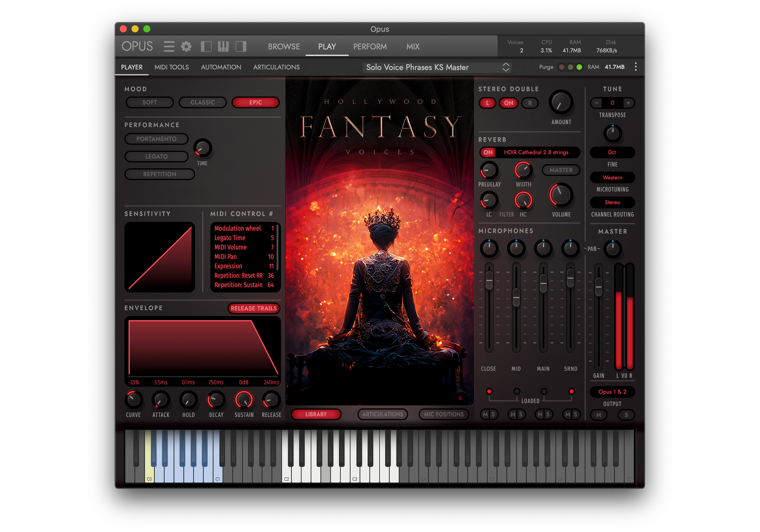Adjust the envelope Release knob
760x532 pixels.
click(271, 400)
